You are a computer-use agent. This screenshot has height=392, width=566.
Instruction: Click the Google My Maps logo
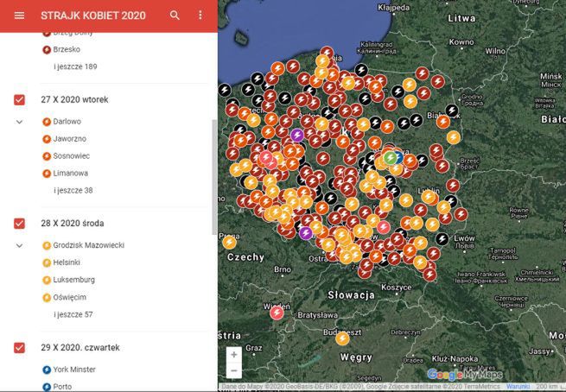(465, 375)
